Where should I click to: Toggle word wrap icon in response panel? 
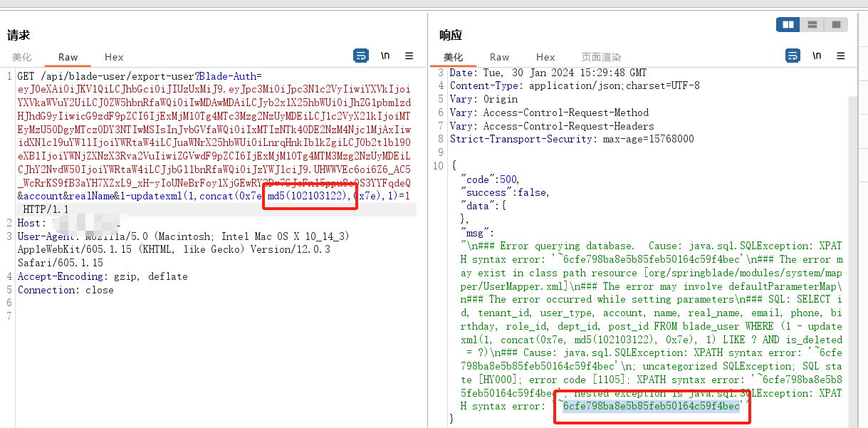(x=793, y=56)
